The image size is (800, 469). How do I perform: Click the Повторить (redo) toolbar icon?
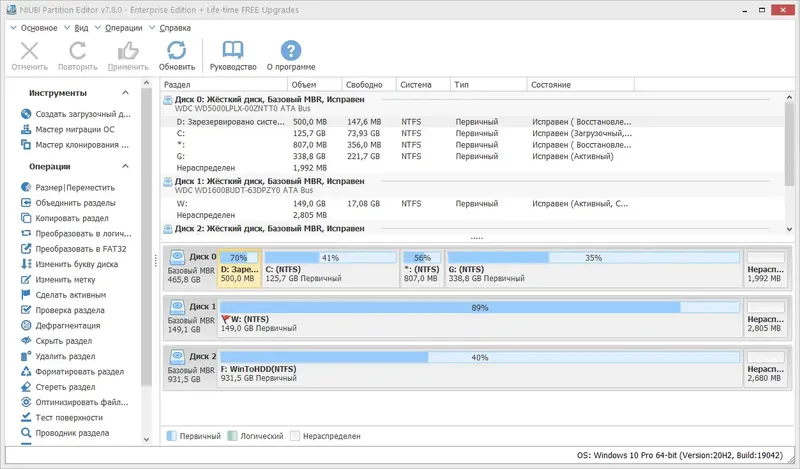click(x=78, y=51)
